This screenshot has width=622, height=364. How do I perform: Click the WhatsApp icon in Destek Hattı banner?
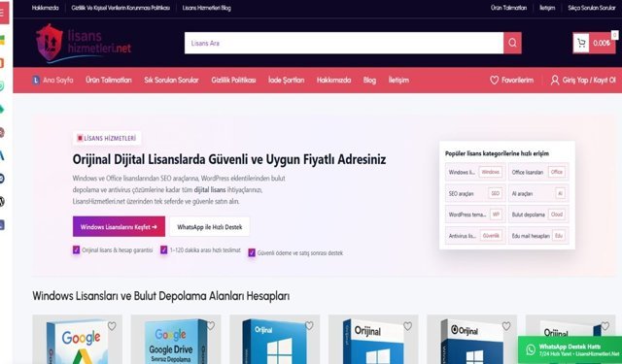click(531, 349)
